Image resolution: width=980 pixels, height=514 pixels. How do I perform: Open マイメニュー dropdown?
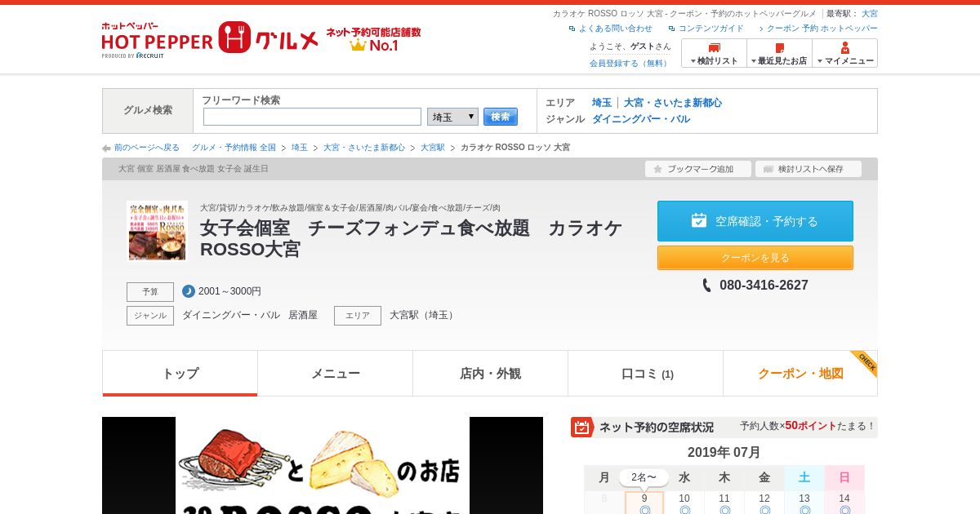[x=845, y=53]
